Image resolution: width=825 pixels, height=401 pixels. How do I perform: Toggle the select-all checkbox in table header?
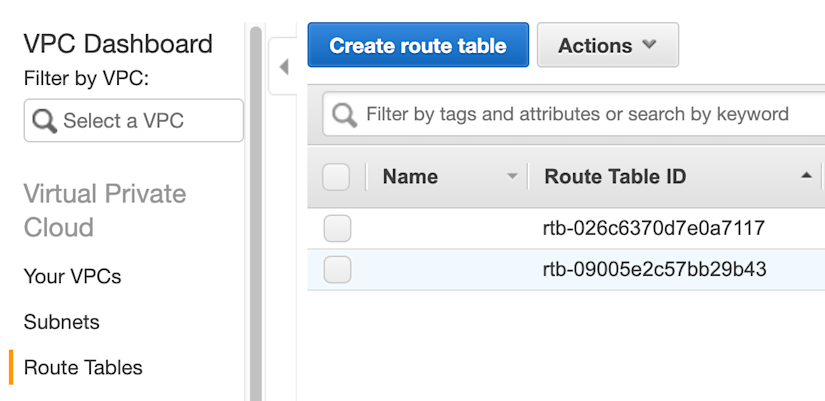tap(336, 177)
